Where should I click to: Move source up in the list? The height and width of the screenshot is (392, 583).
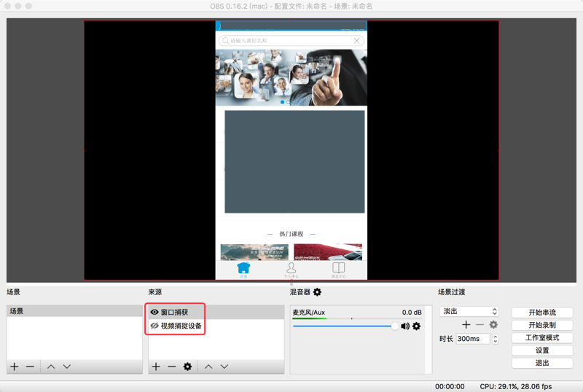tap(208, 366)
